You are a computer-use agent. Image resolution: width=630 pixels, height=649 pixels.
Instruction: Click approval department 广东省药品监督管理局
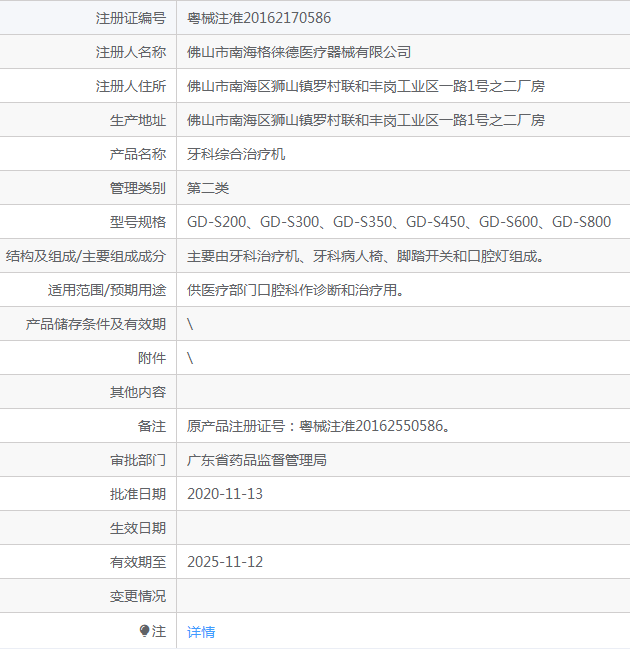tap(257, 460)
